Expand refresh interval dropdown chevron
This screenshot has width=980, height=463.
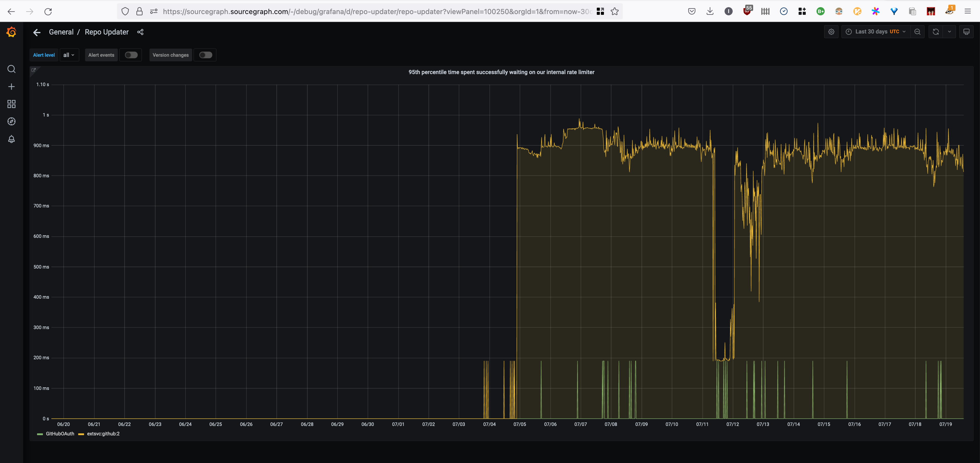coord(950,32)
